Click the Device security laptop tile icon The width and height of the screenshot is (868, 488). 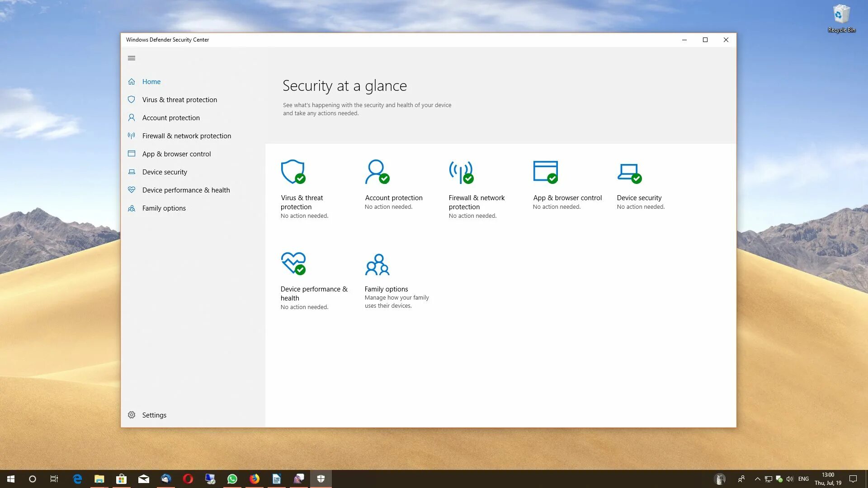[x=629, y=173]
